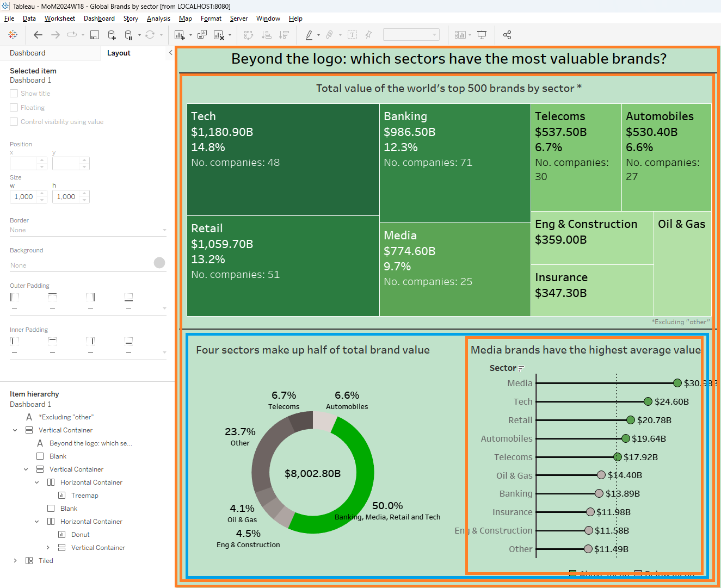Collapse the Layout side panel
Screen dimensions: 721x588
[x=170, y=53]
